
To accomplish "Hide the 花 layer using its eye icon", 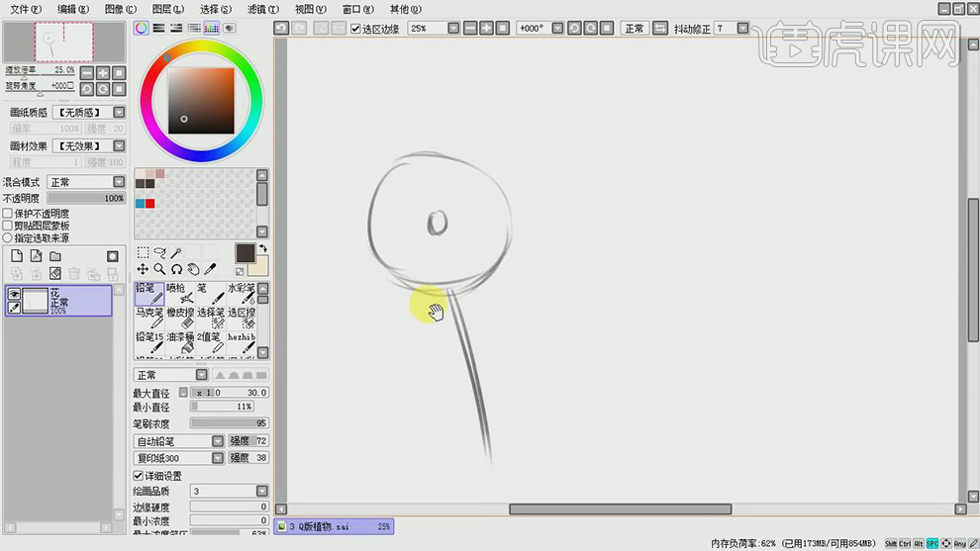I will (x=14, y=294).
